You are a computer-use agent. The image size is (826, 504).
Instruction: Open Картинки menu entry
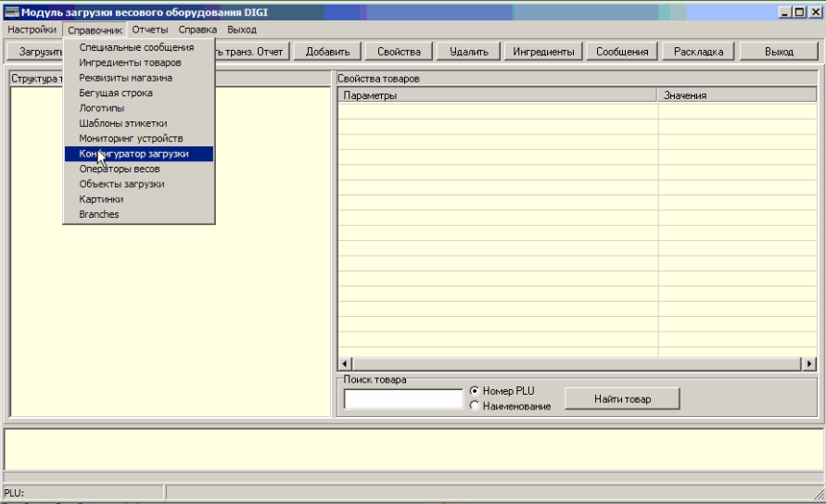click(138, 199)
